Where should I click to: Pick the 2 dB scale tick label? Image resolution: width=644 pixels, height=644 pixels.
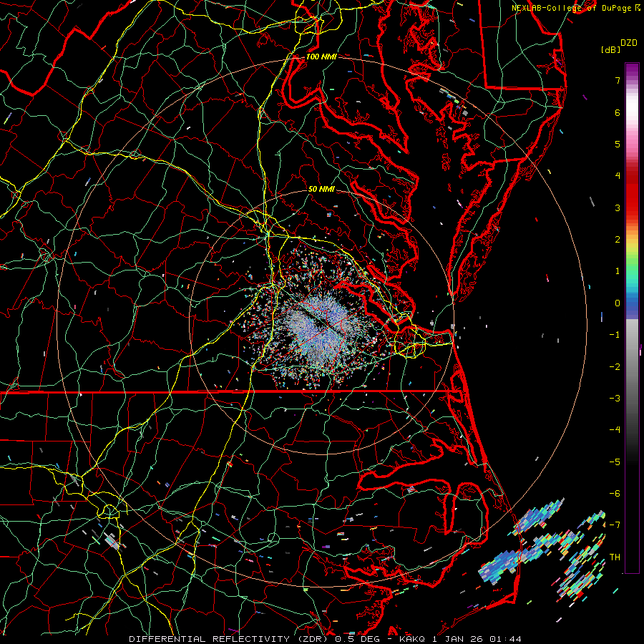click(x=618, y=240)
